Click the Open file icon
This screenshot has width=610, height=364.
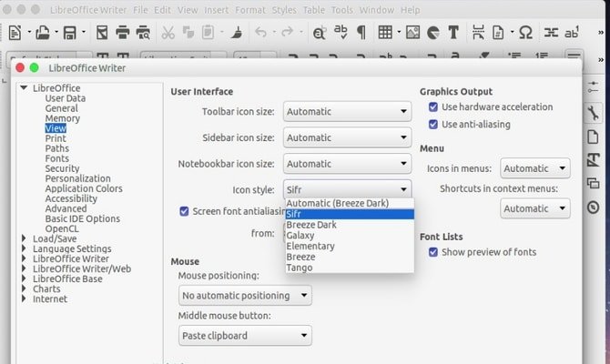click(43, 33)
